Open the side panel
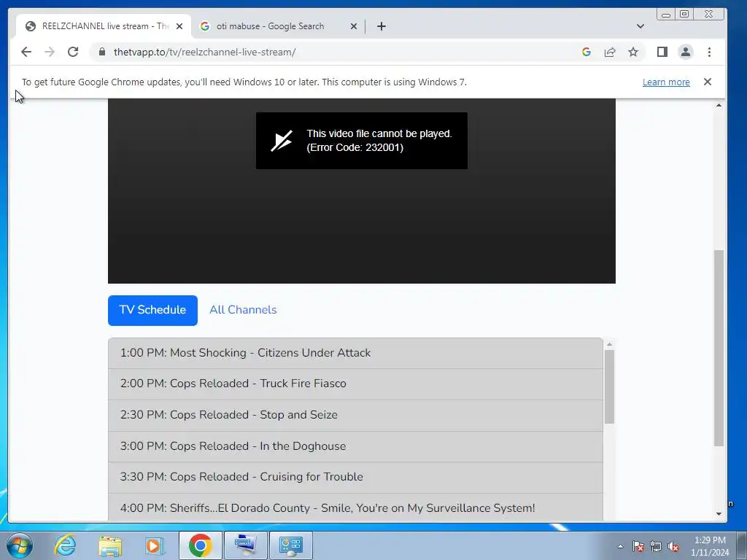Image resolution: width=747 pixels, height=560 pixels. point(662,52)
